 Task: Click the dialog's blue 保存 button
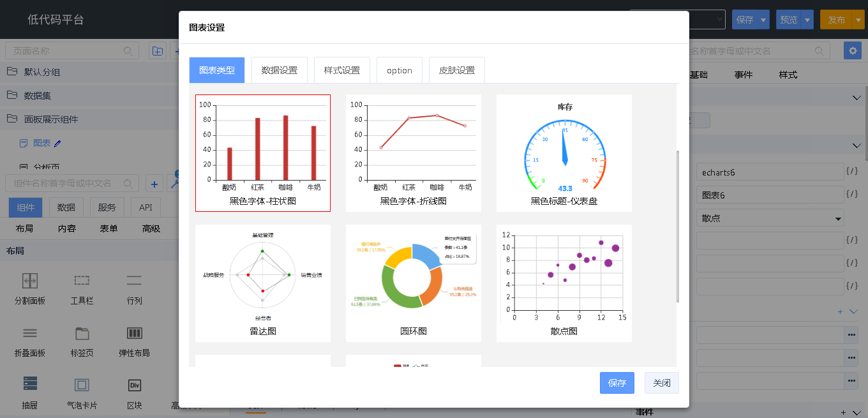click(x=617, y=383)
